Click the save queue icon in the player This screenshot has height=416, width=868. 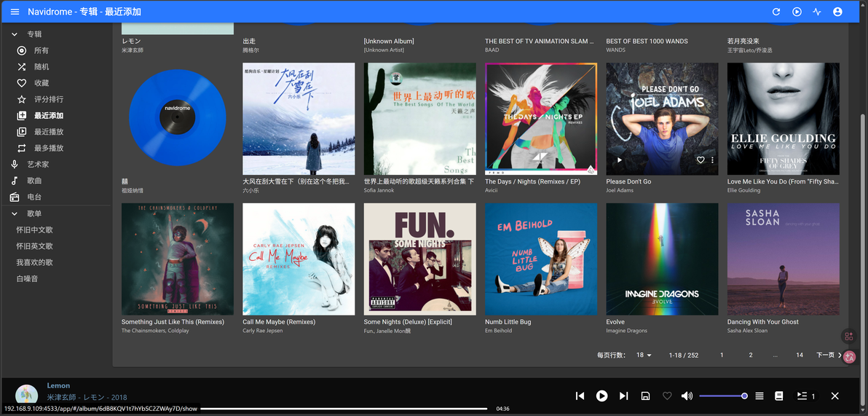pyautogui.click(x=645, y=396)
